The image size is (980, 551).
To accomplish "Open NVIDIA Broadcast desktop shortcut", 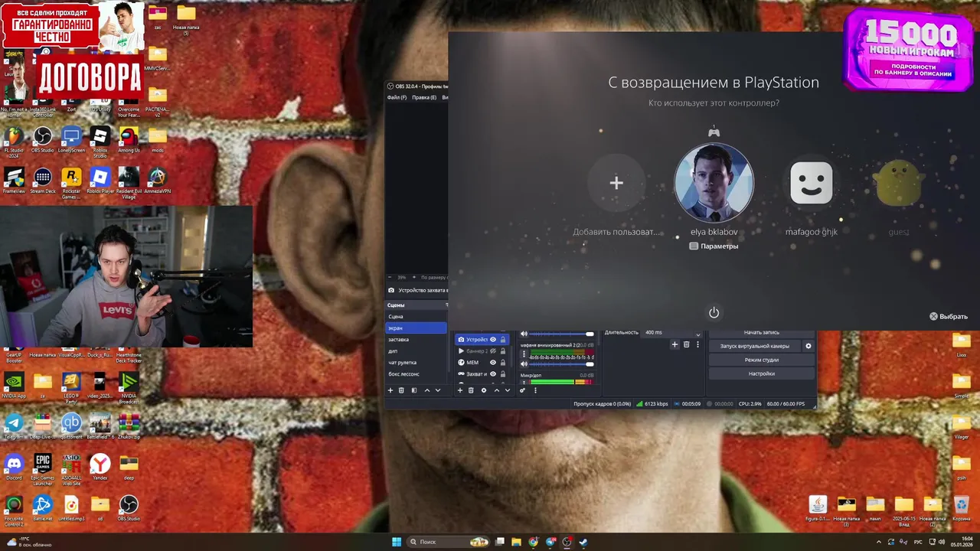I will 129,385.
